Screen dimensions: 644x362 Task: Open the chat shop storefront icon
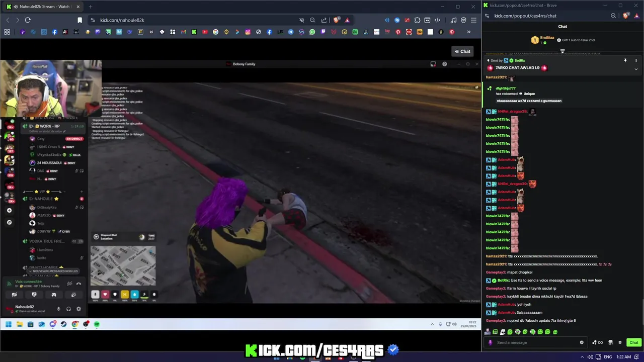coord(610,342)
